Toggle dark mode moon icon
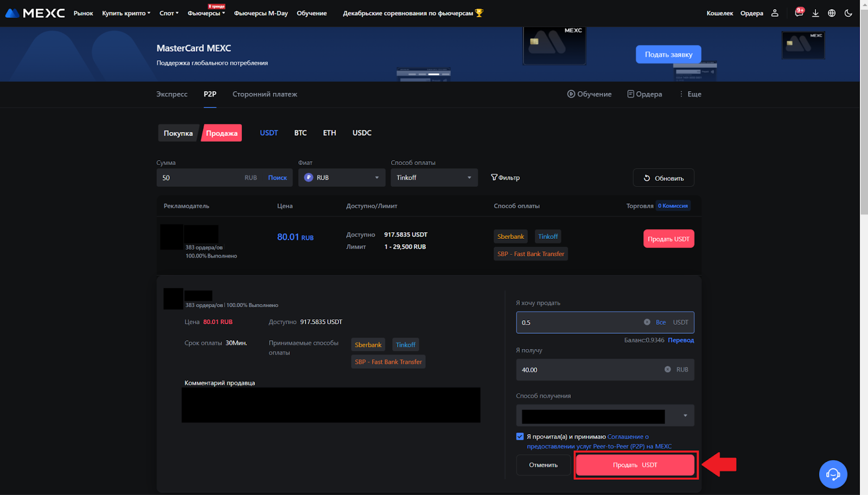Image resolution: width=868 pixels, height=495 pixels. coord(848,13)
